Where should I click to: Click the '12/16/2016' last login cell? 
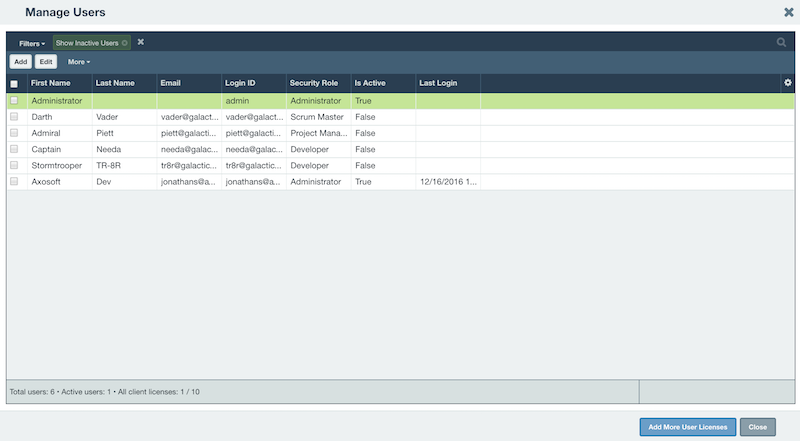click(x=448, y=181)
